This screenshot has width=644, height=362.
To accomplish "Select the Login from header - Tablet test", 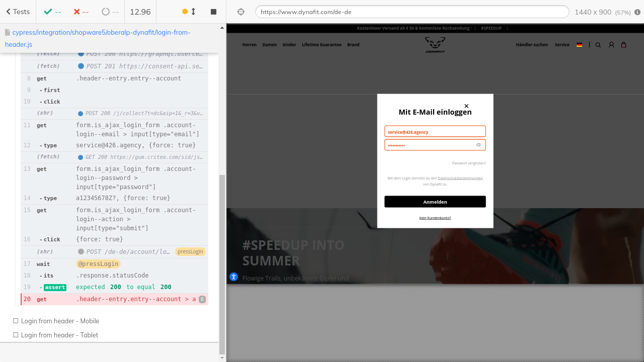I will (x=59, y=335).
